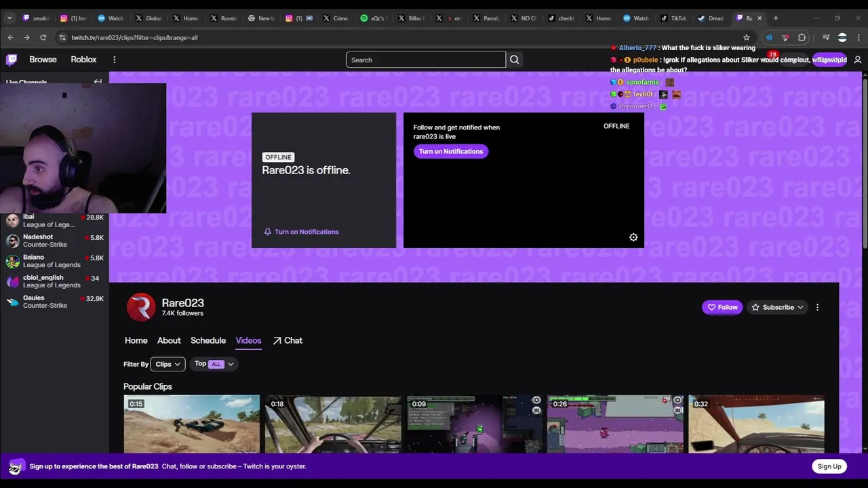Open Roblox in top navigation

click(83, 60)
